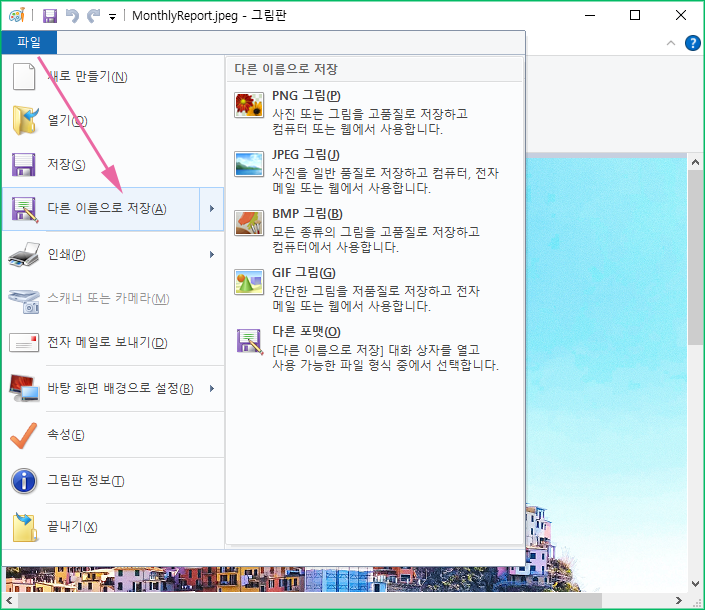Click the horizontal scrollbar thumb
705x610 pixels.
click(x=309, y=601)
